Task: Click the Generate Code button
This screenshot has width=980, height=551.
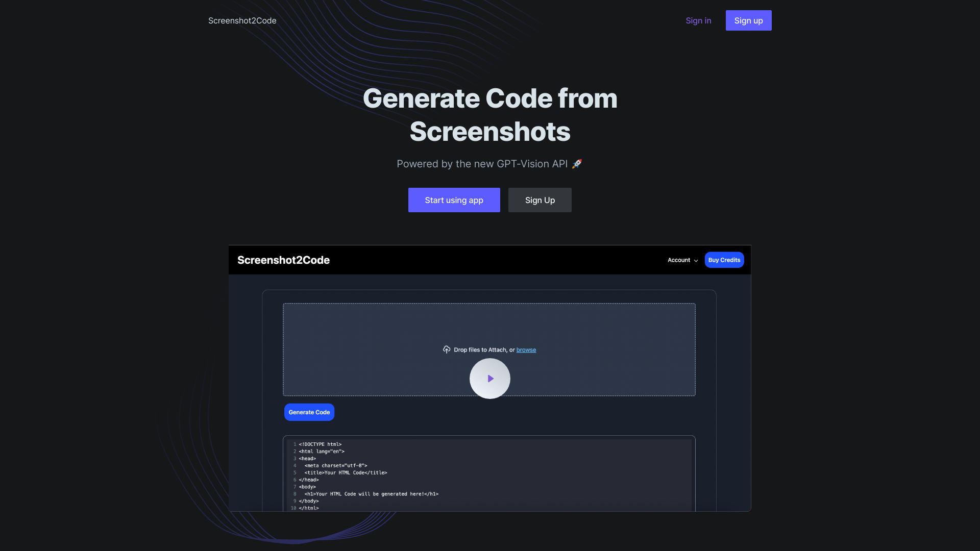Action: pos(308,412)
